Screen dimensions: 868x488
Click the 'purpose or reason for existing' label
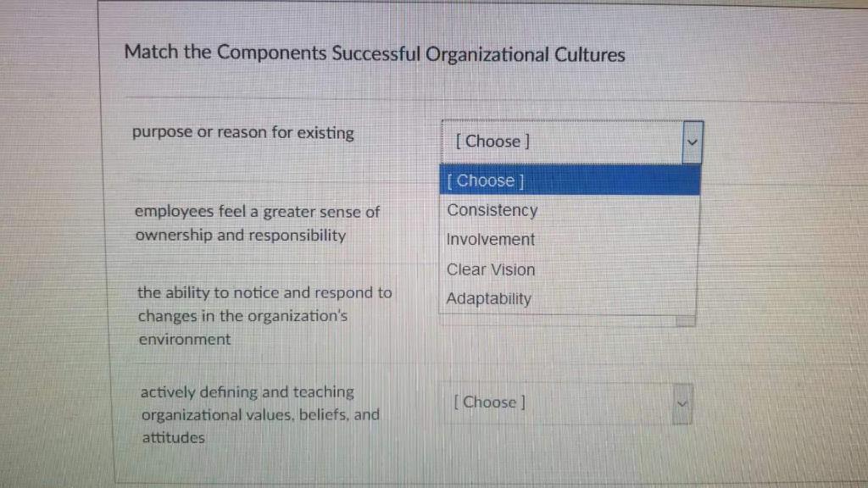[243, 132]
